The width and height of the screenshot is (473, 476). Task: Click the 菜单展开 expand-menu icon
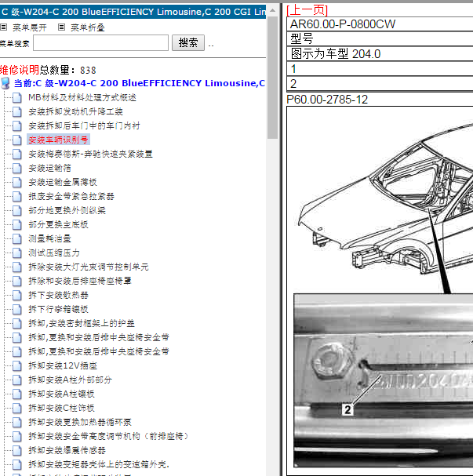[4, 27]
